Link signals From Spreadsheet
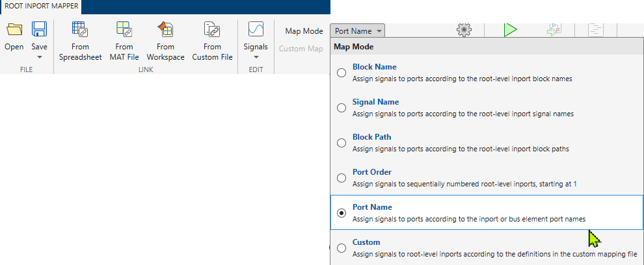The height and width of the screenshot is (265, 644). coord(80,42)
